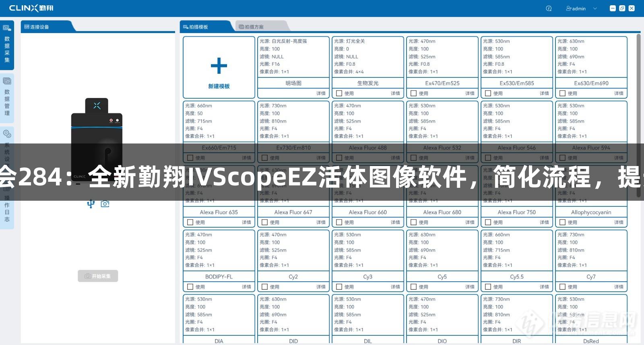Image resolution: width=644 pixels, height=345 pixels.
Task: Select the text 光源: 灯光全关
Action: [x=349, y=41]
